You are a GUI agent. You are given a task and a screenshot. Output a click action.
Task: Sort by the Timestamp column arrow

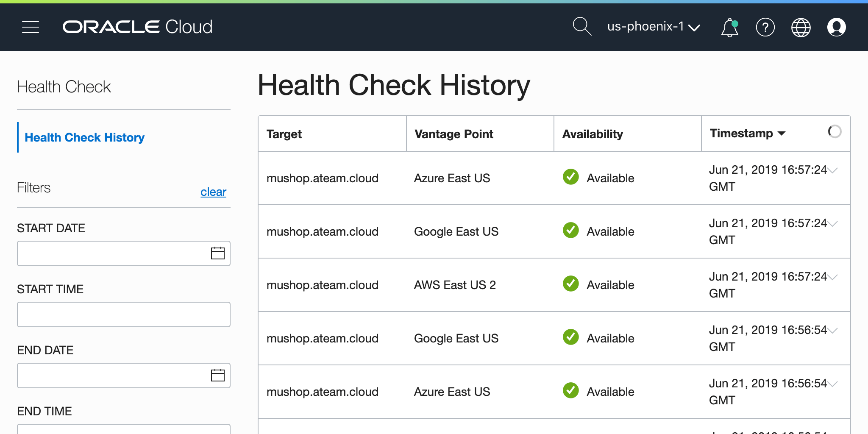782,134
